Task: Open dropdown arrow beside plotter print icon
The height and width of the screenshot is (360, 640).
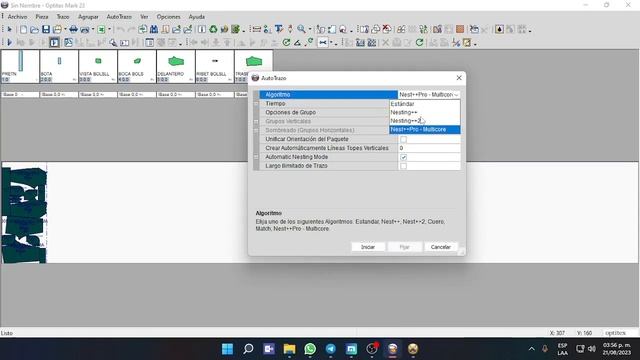Action: (x=93, y=29)
